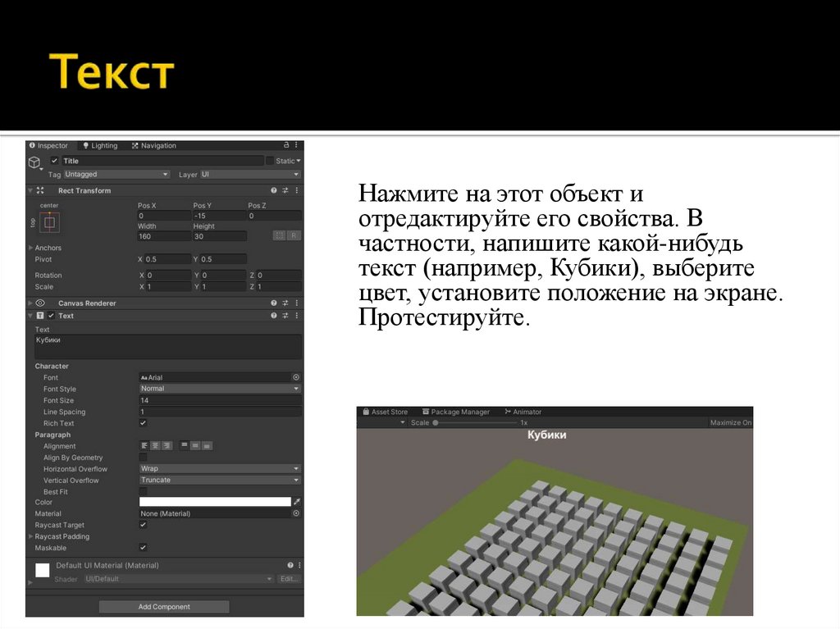Open the Inspector tab
Image resolution: width=840 pixels, height=629 pixels.
(48, 146)
